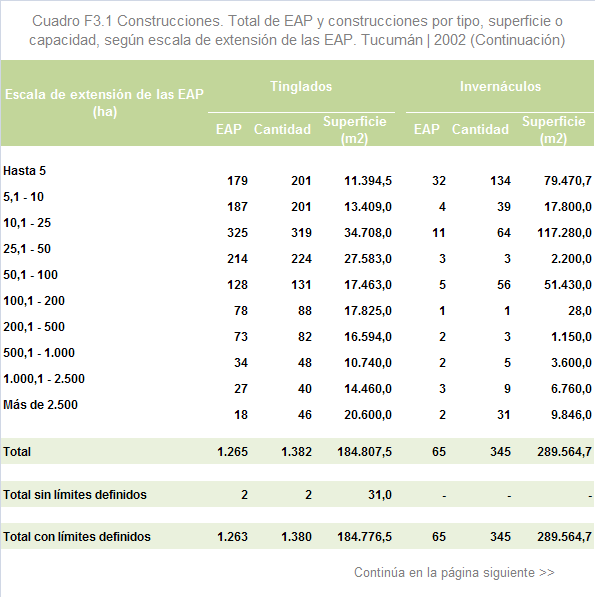Select the Tinglados EAP value 325
This screenshot has width=595, height=597.
tap(238, 233)
